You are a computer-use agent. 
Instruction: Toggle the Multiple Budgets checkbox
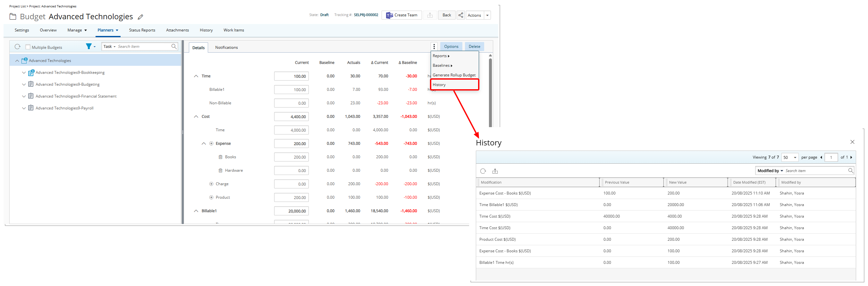[28, 47]
